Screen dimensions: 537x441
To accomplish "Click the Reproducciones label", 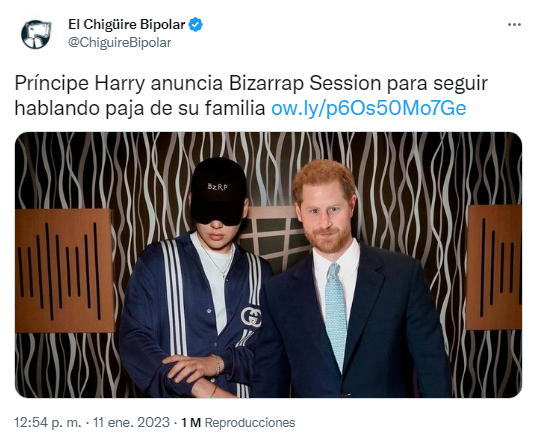I will pyautogui.click(x=250, y=423).
